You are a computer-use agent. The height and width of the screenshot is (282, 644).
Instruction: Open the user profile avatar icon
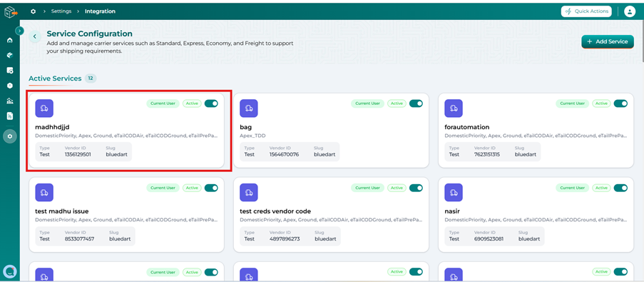point(630,11)
